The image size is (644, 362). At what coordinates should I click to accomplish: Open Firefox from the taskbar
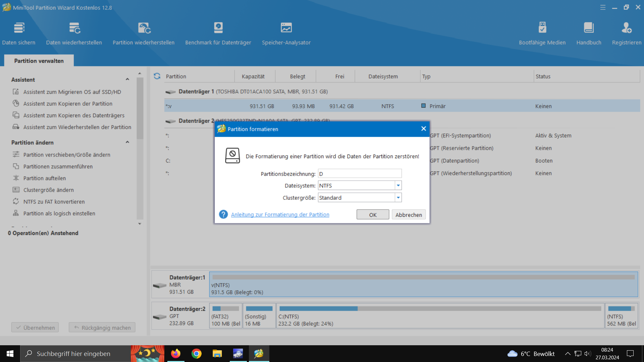coord(175,354)
